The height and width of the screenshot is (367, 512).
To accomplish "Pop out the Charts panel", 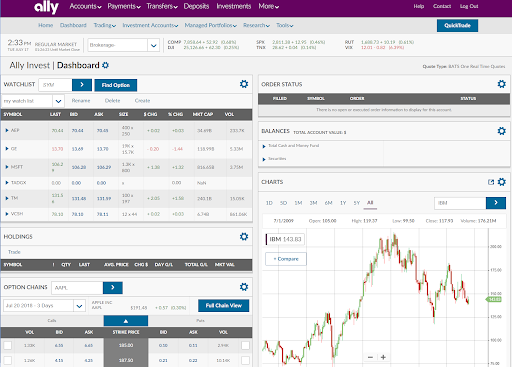I will click(x=491, y=182).
